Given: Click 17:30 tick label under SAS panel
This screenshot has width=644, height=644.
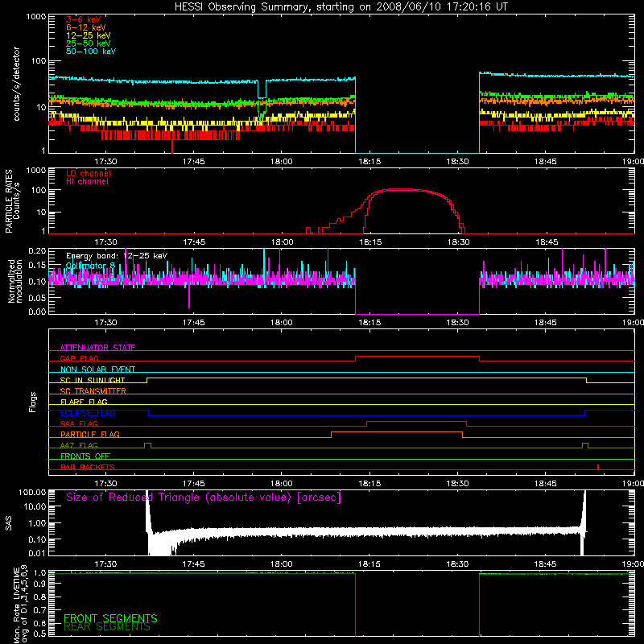Looking at the screenshot, I should 106,564.
